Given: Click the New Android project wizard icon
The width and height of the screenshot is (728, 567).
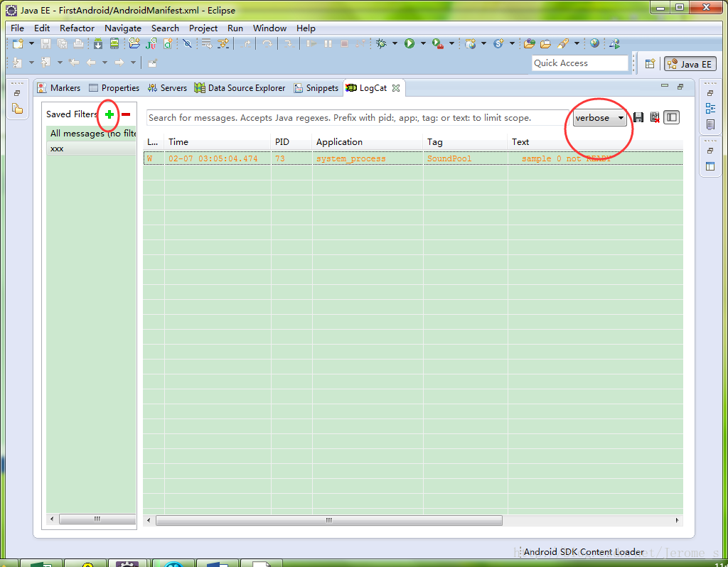Looking at the screenshot, I should (x=134, y=43).
